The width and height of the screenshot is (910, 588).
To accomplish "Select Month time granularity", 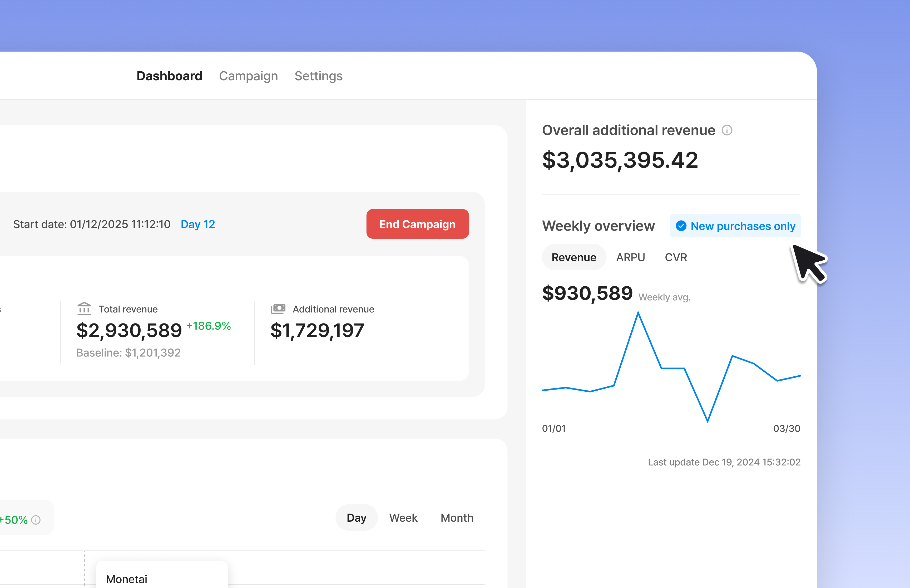I will (457, 518).
